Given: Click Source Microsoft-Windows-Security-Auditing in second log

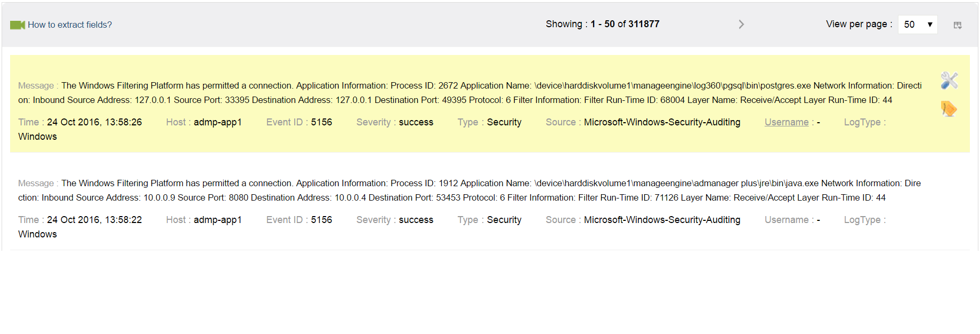Looking at the screenshot, I should tap(662, 220).
